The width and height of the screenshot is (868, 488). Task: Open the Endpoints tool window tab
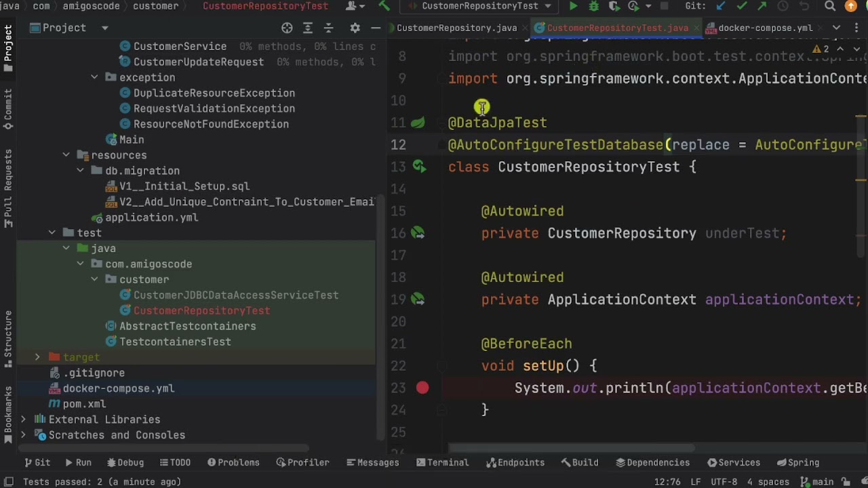(x=515, y=462)
